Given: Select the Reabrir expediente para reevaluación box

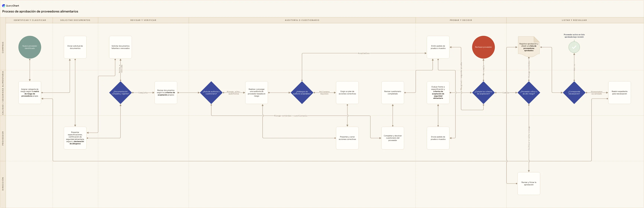Looking at the screenshot, I should [x=620, y=93].
